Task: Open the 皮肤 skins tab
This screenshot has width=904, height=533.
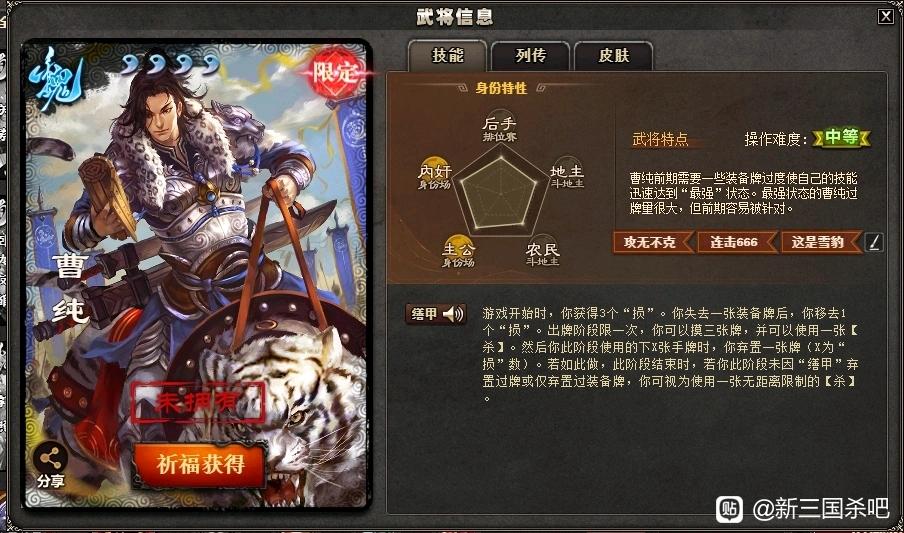Action: tap(613, 56)
